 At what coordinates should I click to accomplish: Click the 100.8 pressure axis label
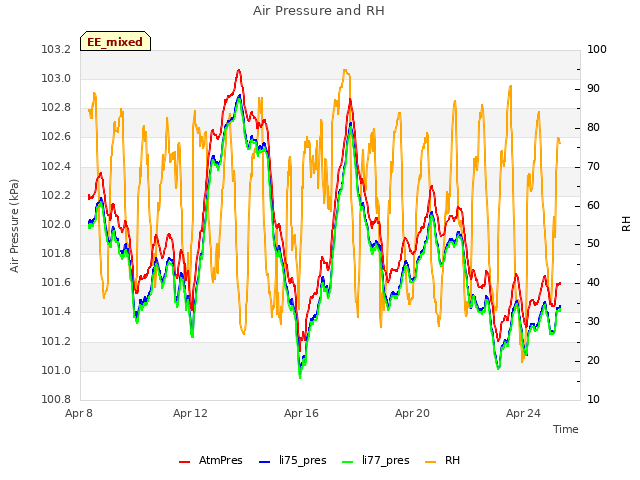(56, 400)
